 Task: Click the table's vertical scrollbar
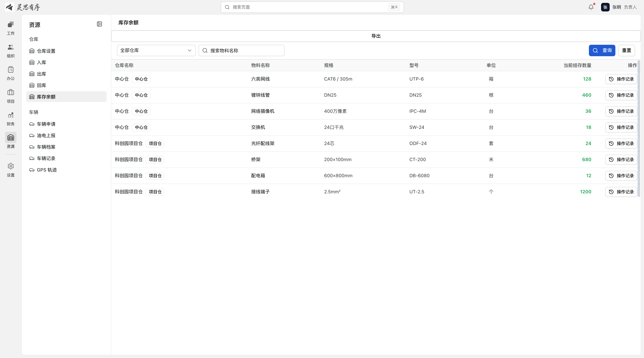(639, 128)
